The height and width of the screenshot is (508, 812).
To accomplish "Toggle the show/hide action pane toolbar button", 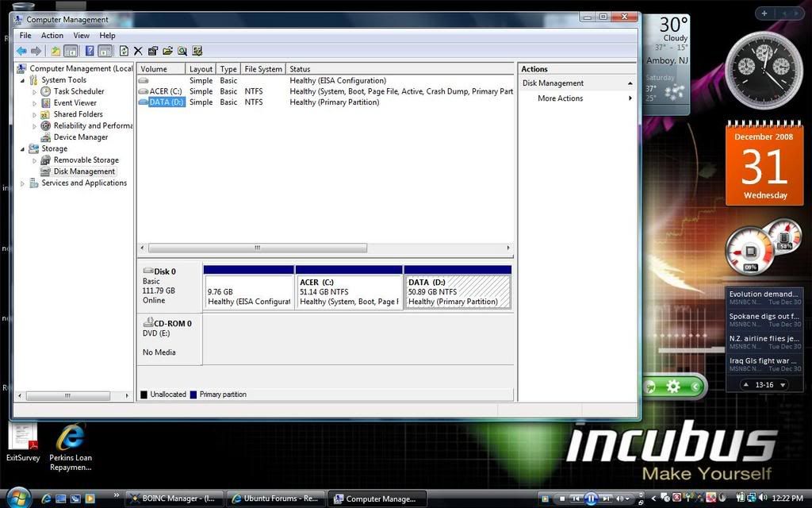I will click(105, 51).
